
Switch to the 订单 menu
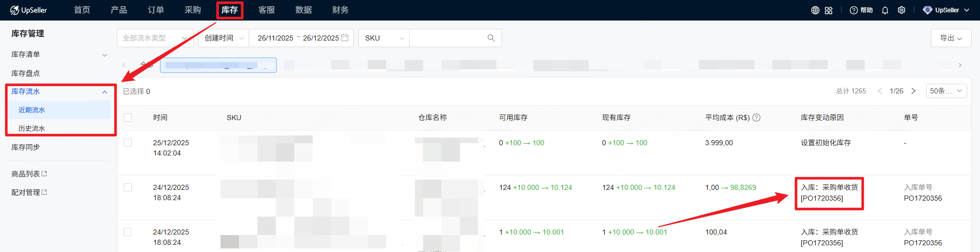click(x=155, y=10)
